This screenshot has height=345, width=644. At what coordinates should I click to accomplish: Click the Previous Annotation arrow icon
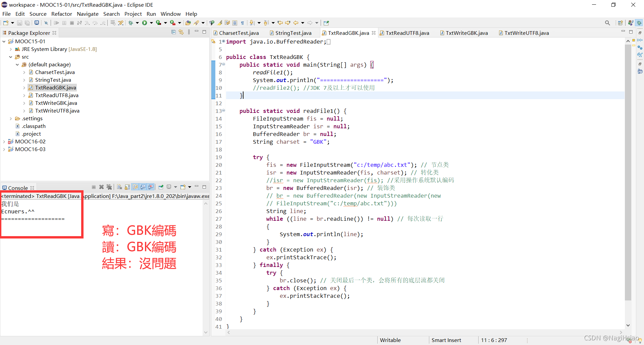click(266, 23)
